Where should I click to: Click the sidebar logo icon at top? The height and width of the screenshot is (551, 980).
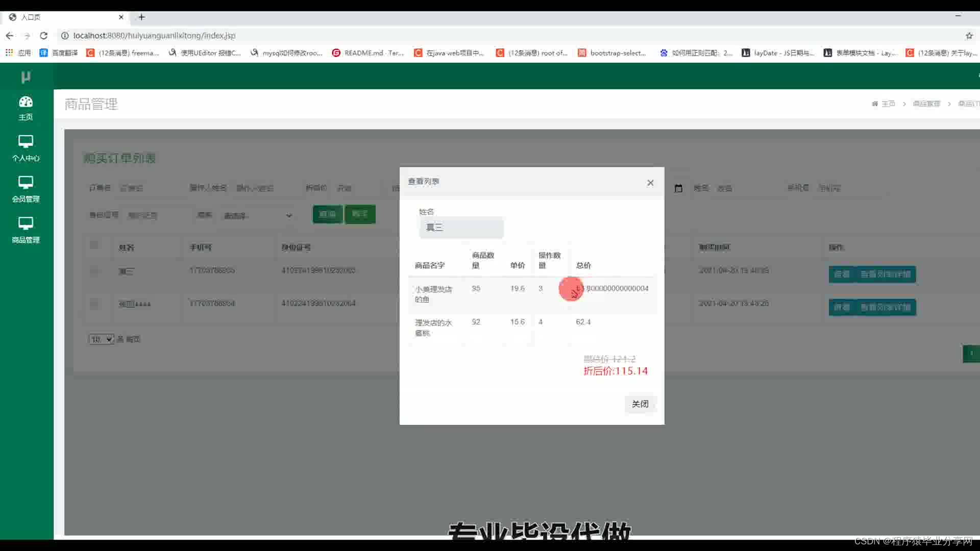(x=26, y=77)
